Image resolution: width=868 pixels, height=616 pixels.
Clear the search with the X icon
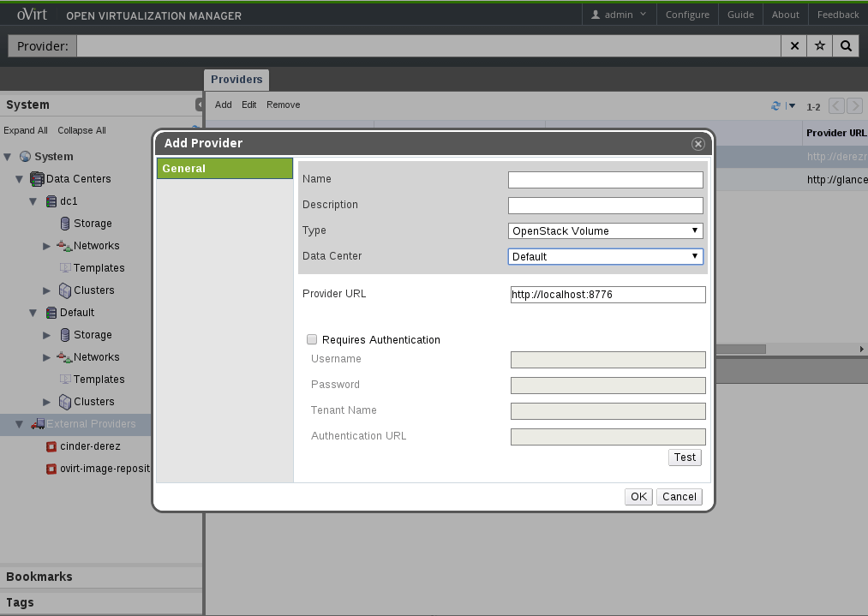click(x=794, y=46)
